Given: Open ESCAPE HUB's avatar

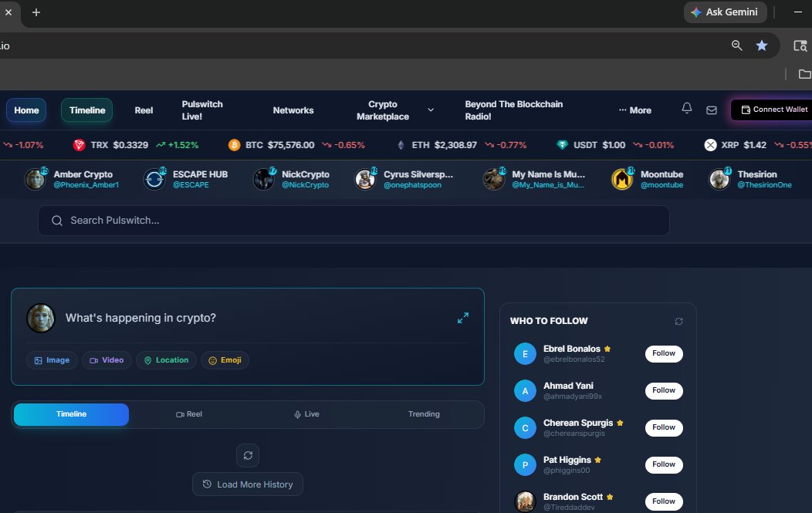Looking at the screenshot, I should pos(154,179).
